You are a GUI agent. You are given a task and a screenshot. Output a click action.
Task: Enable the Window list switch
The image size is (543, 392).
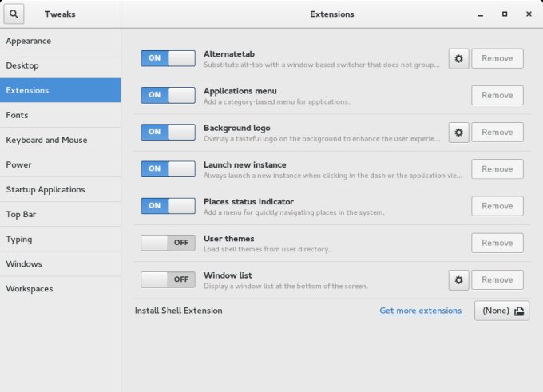(168, 279)
